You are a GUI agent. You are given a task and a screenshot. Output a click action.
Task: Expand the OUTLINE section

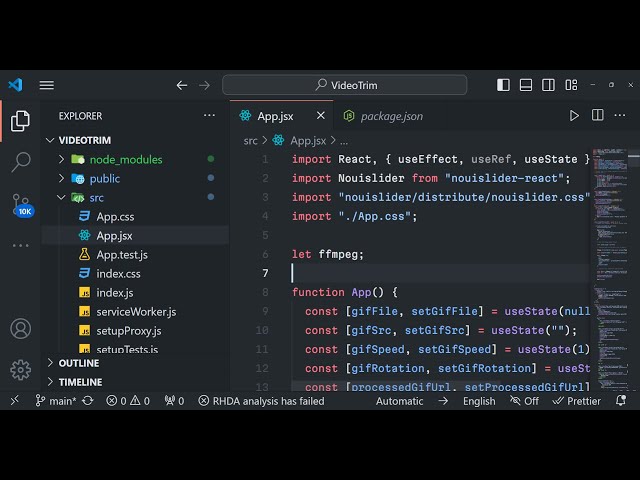[79, 363]
